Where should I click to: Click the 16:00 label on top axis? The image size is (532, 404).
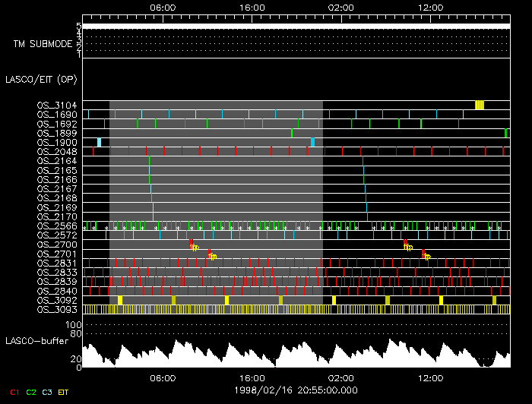click(x=252, y=8)
